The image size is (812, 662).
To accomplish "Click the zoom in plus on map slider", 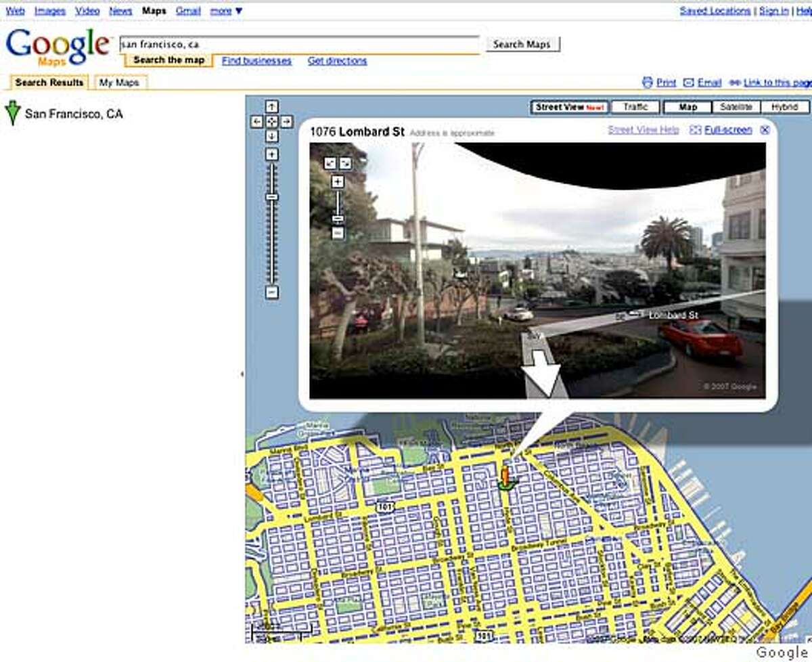I will (x=273, y=154).
